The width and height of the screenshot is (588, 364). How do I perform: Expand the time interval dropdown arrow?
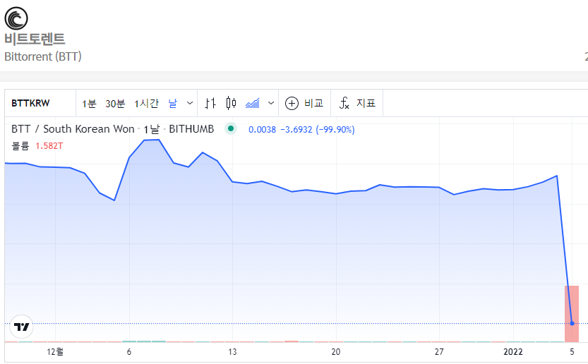point(190,103)
